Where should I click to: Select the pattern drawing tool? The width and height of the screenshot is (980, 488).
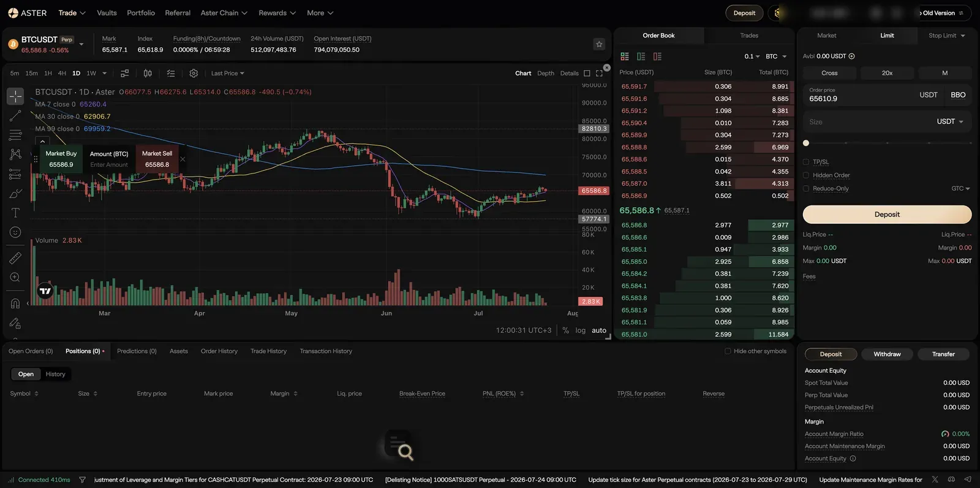point(15,154)
